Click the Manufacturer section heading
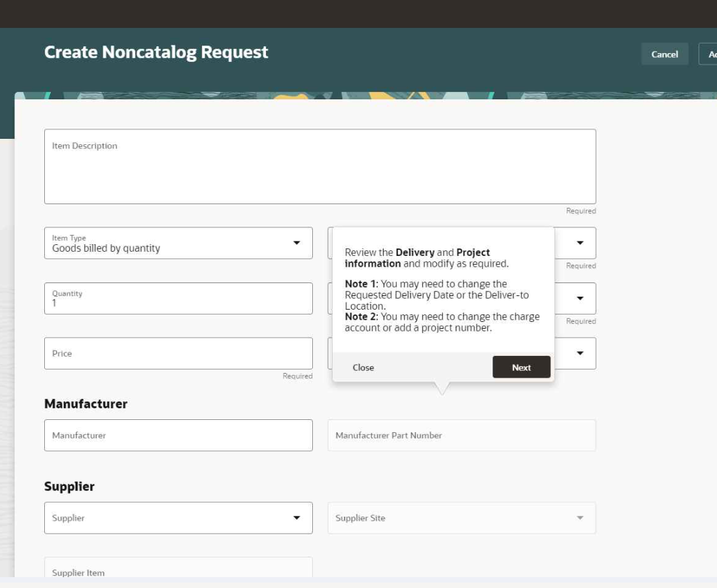Screen dimensions: 717x588 click(x=86, y=404)
